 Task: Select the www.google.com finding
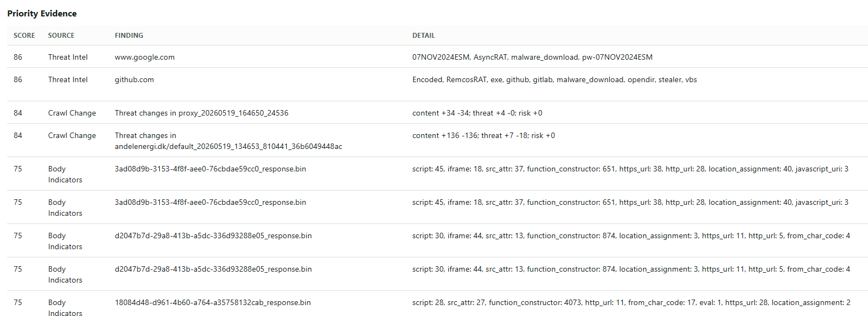[145, 57]
